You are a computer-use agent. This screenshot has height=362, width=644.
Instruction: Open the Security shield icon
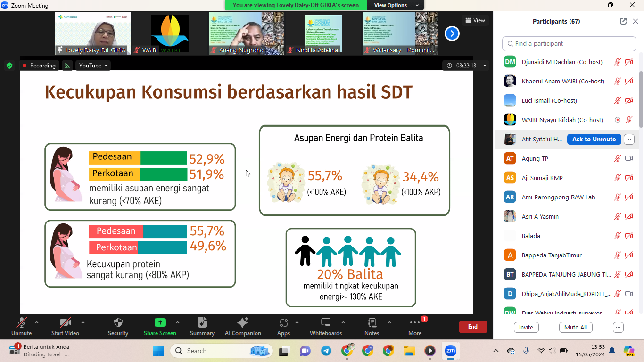[x=118, y=323]
